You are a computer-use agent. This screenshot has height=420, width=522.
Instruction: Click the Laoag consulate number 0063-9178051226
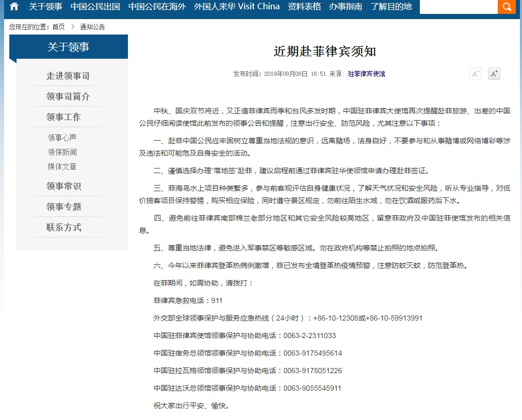pos(313,371)
